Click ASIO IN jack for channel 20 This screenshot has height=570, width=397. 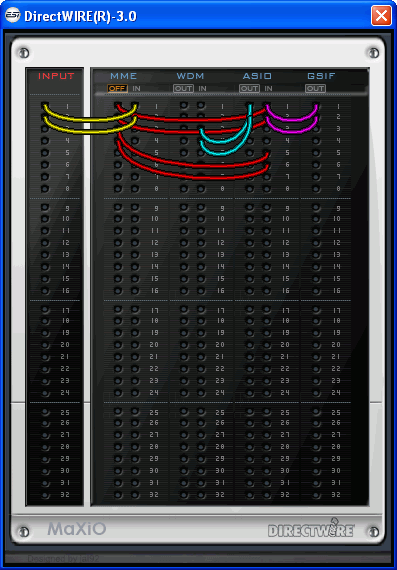coord(267,344)
